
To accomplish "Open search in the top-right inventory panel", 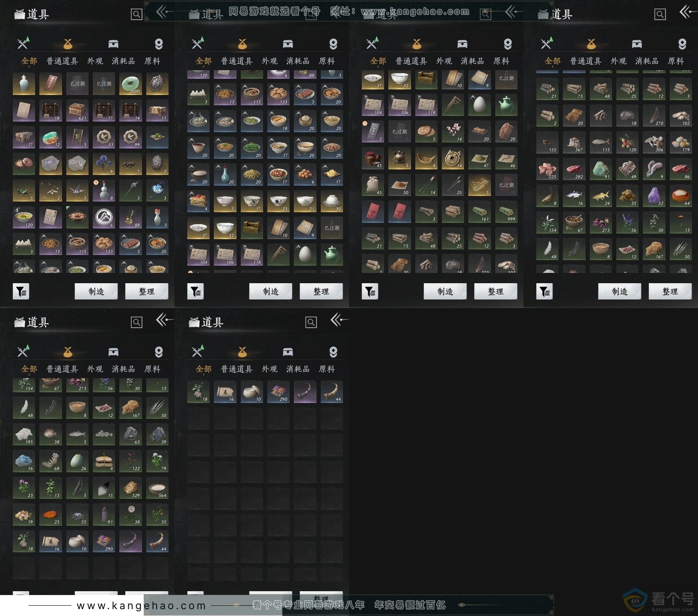I will (660, 15).
